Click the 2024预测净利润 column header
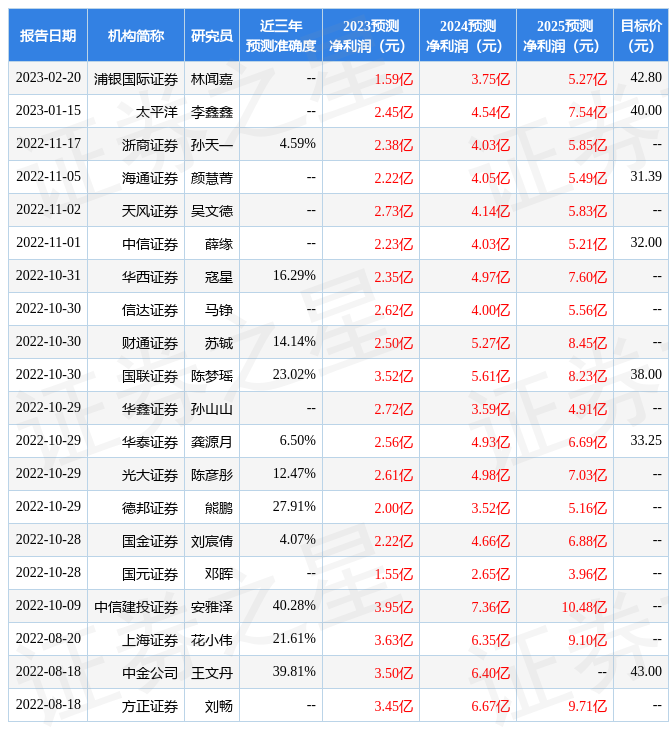 point(468,35)
